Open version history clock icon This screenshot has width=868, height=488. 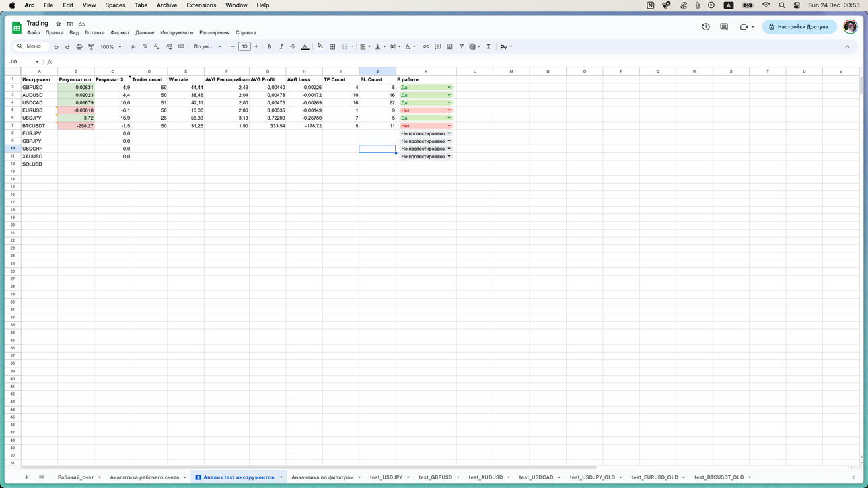tap(706, 27)
